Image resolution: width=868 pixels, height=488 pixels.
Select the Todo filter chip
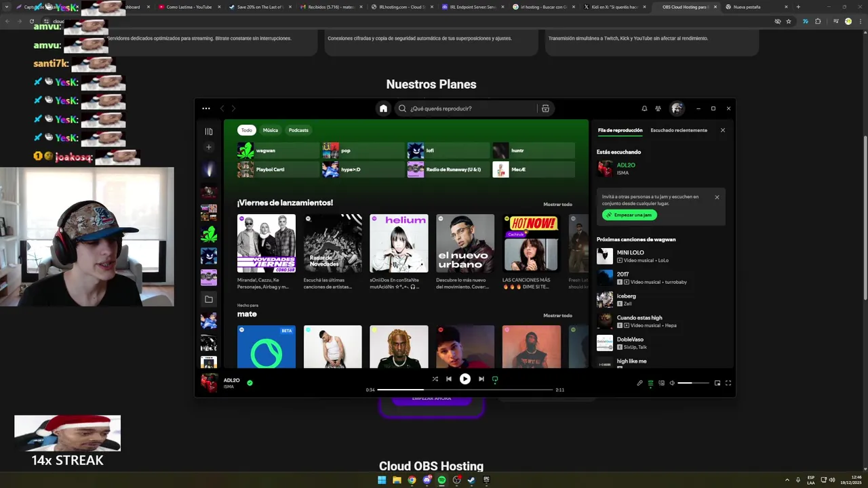[x=247, y=130]
